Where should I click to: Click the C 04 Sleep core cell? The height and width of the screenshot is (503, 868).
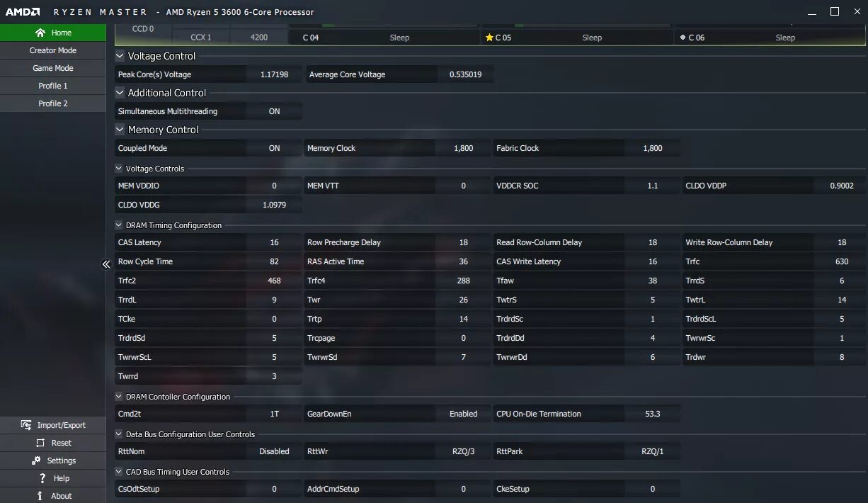384,38
